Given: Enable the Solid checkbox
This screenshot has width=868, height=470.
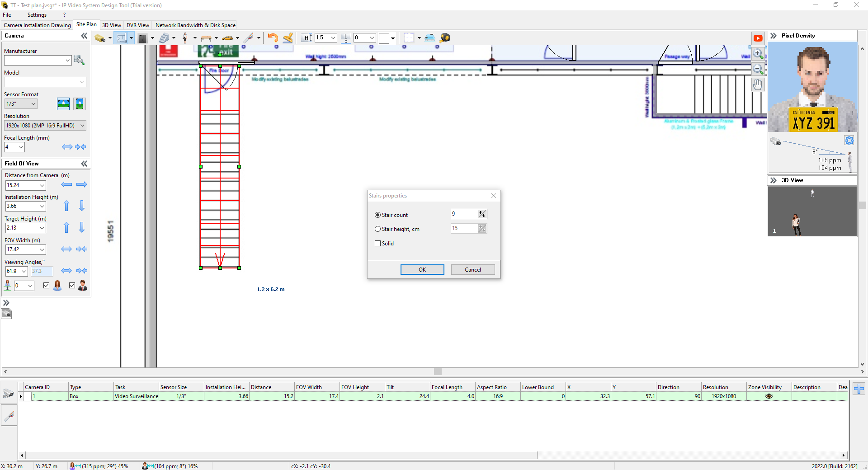Looking at the screenshot, I should point(378,244).
